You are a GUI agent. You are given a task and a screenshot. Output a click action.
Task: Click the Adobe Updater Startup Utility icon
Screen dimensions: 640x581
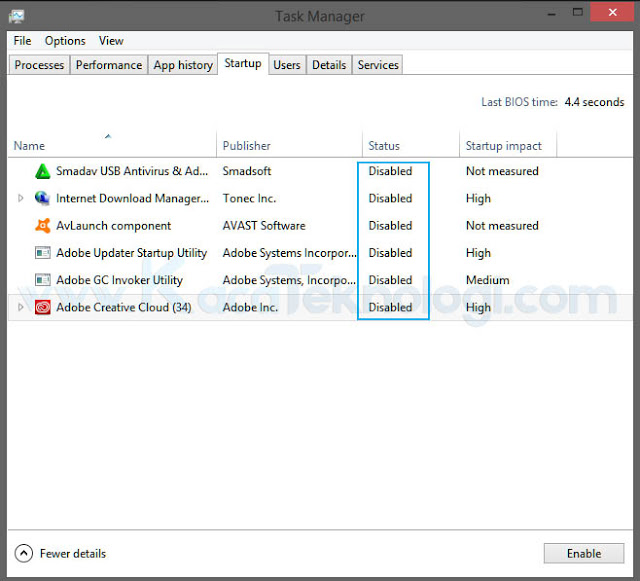[x=42, y=253]
